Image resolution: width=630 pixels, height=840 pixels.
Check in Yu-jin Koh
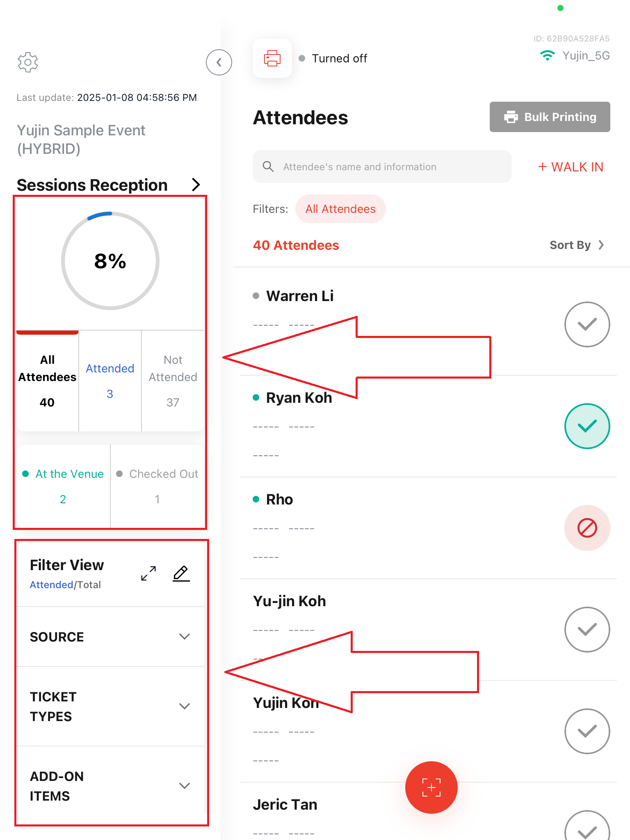tap(587, 630)
